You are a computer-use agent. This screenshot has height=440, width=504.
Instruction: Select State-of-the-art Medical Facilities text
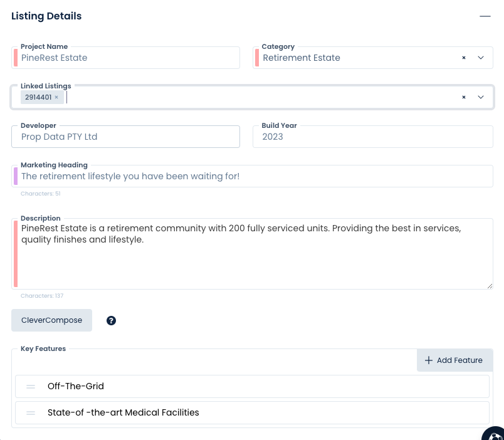coord(123,412)
